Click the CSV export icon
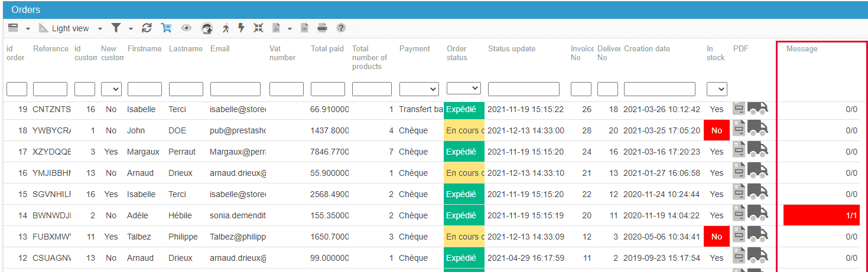 pos(305,28)
